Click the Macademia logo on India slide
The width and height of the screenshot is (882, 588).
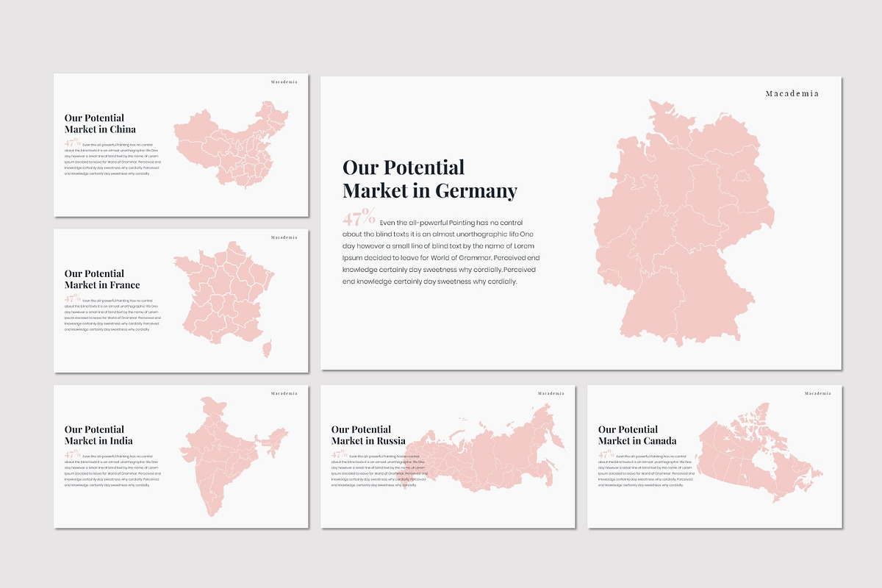click(284, 393)
